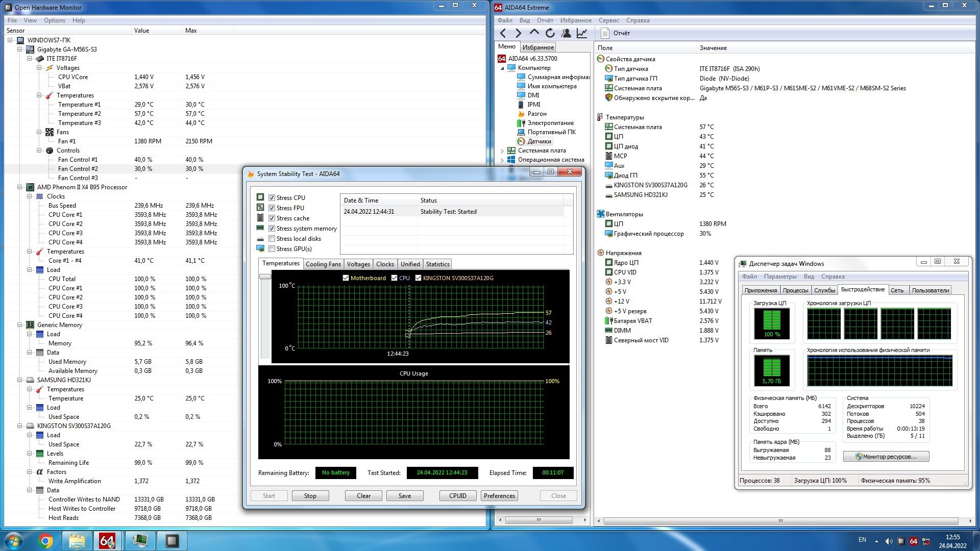Switch to the Statistics tab
The image size is (980, 551).
click(438, 264)
